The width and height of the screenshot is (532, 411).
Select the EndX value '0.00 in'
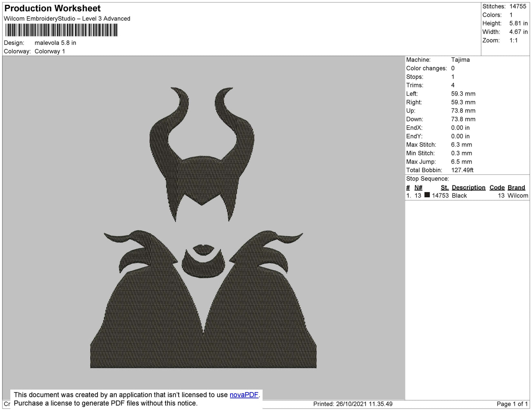(460, 128)
